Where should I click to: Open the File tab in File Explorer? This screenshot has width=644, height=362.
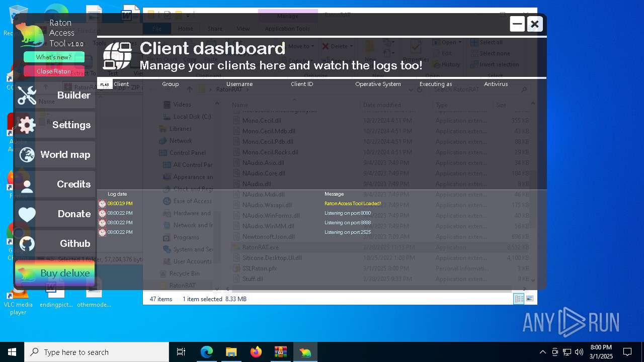click(157, 29)
